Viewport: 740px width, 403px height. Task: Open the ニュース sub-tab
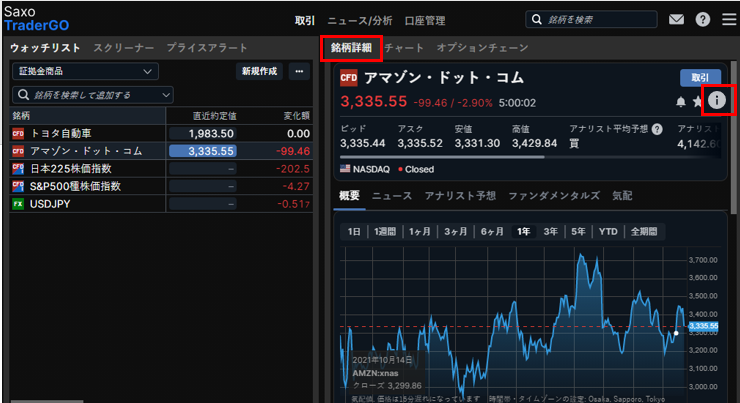392,196
